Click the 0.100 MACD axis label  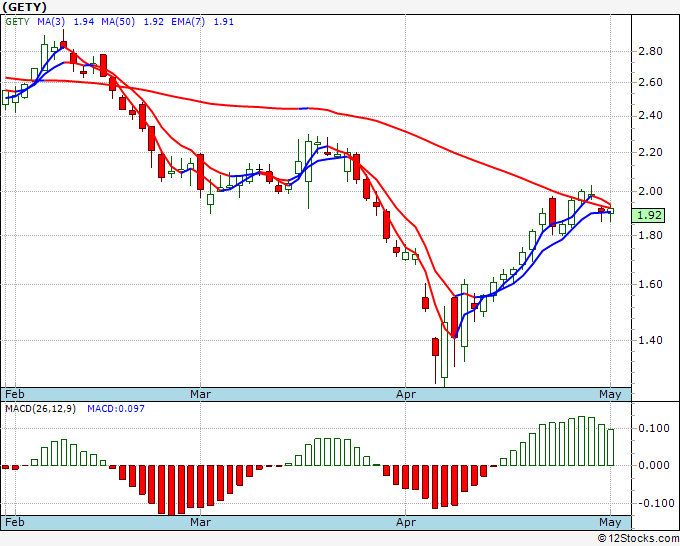[x=654, y=428]
